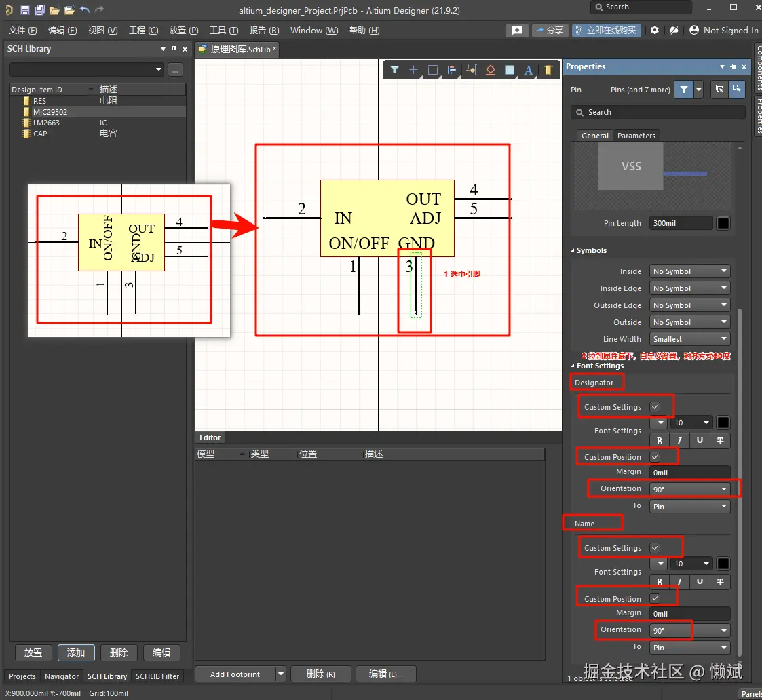Click the notifications icon beside the gear

[674, 30]
